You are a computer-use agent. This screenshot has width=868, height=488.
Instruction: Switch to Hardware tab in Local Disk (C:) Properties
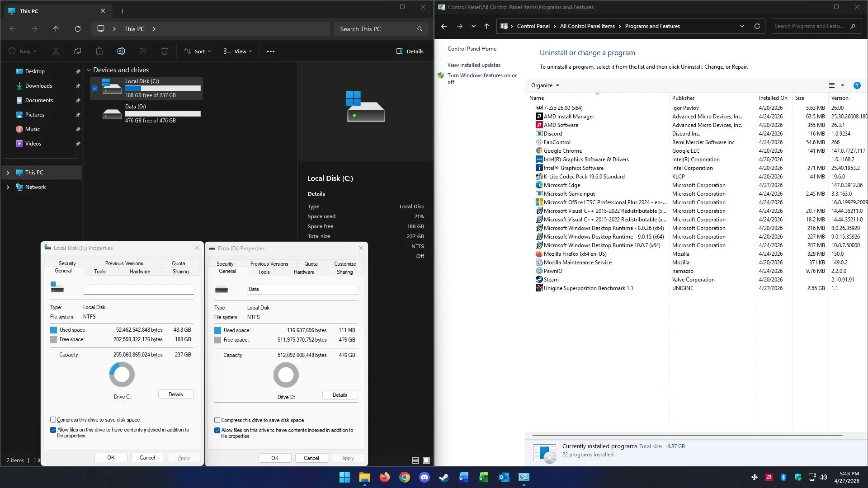(x=140, y=272)
